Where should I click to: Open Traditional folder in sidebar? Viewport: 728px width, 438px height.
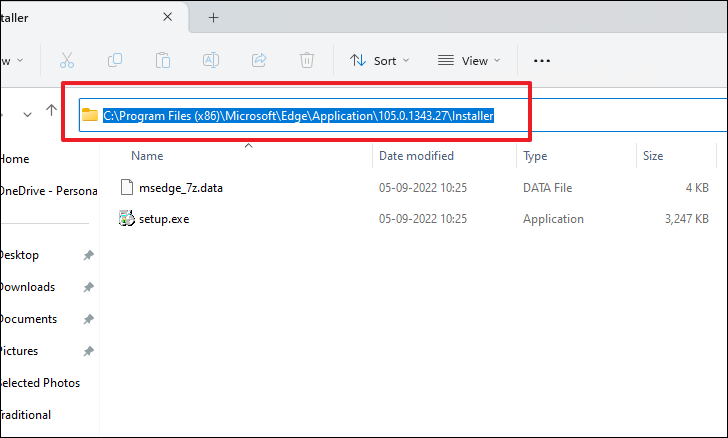click(x=25, y=415)
